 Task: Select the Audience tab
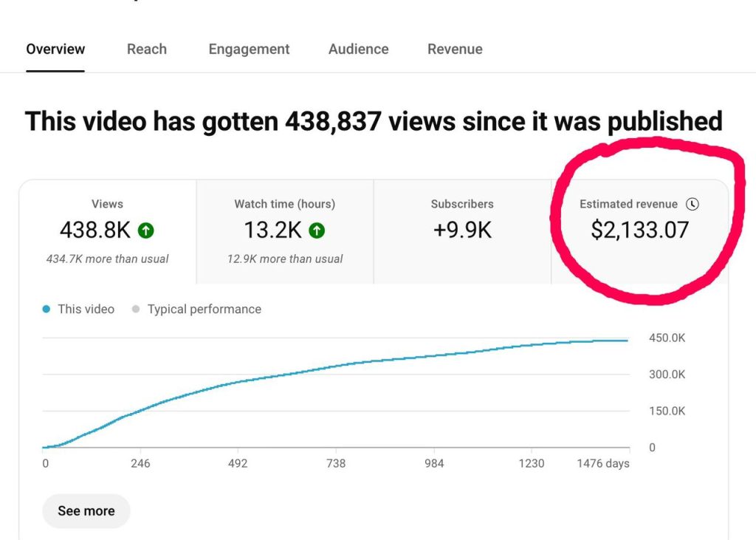[358, 49]
